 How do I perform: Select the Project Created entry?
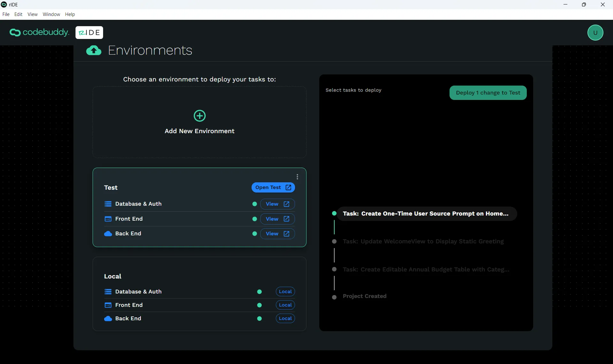pos(365,296)
